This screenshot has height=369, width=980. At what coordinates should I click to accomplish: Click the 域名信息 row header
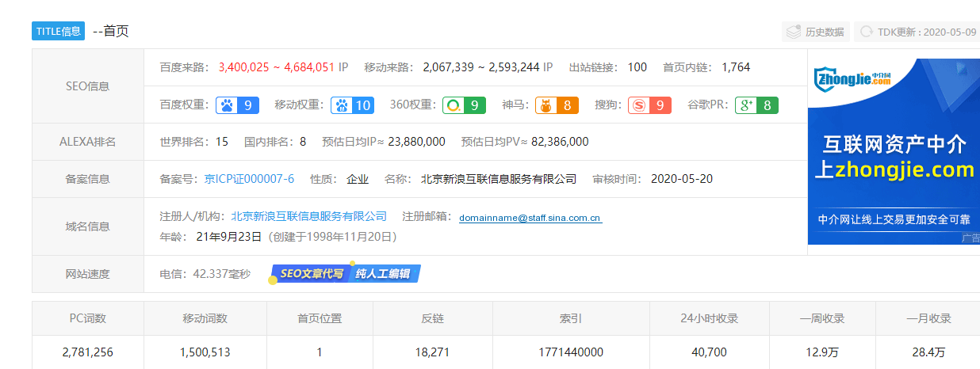point(88,226)
